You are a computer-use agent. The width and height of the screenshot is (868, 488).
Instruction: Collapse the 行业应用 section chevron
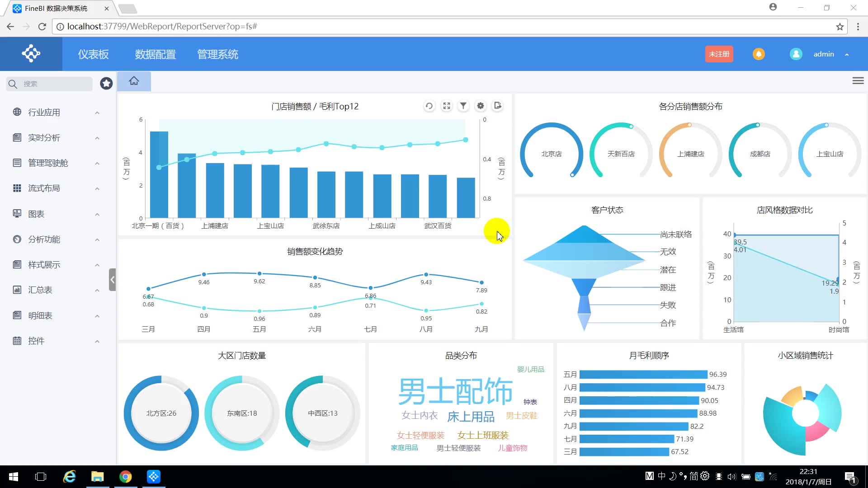tap(97, 113)
